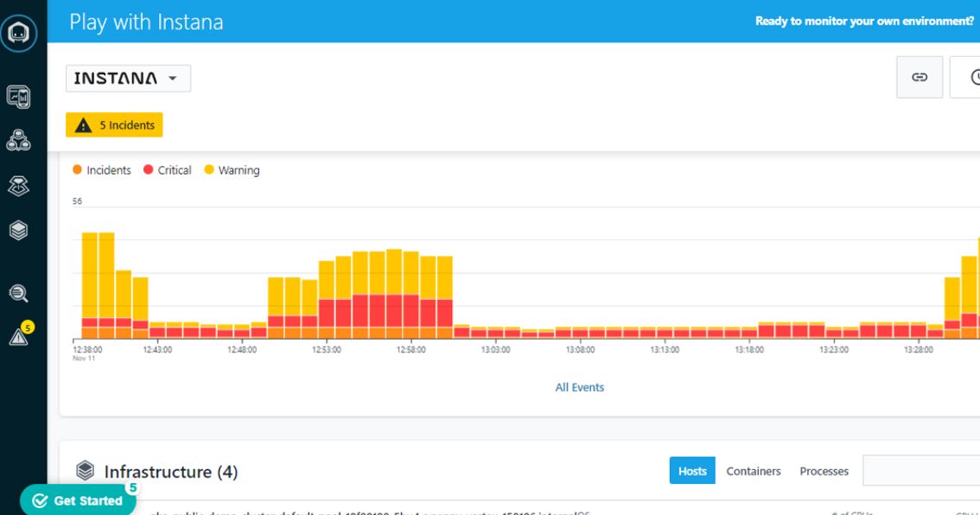The height and width of the screenshot is (515, 980).
Task: Click the 'Ready to monitor your own environment?' link
Action: click(x=864, y=22)
